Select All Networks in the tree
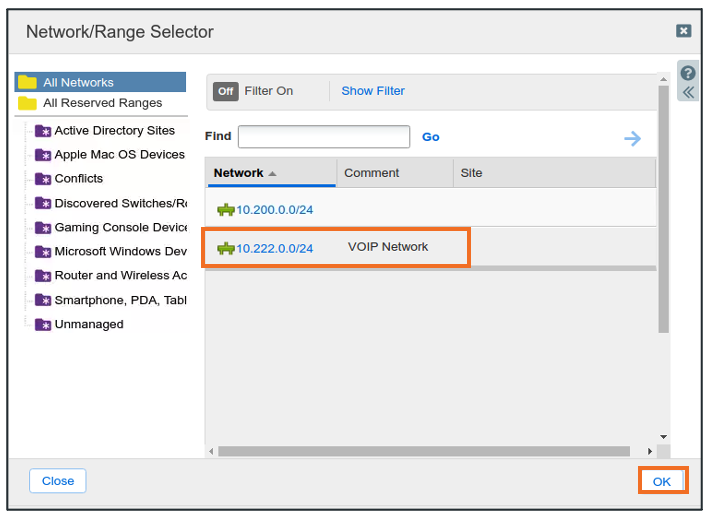This screenshot has width=708, height=518. tap(78, 83)
